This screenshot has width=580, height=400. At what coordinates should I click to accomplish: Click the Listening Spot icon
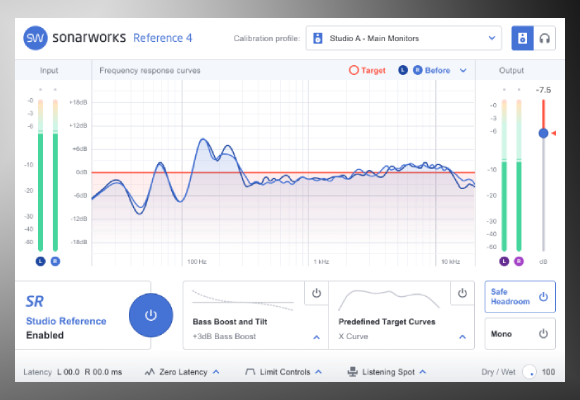click(353, 372)
